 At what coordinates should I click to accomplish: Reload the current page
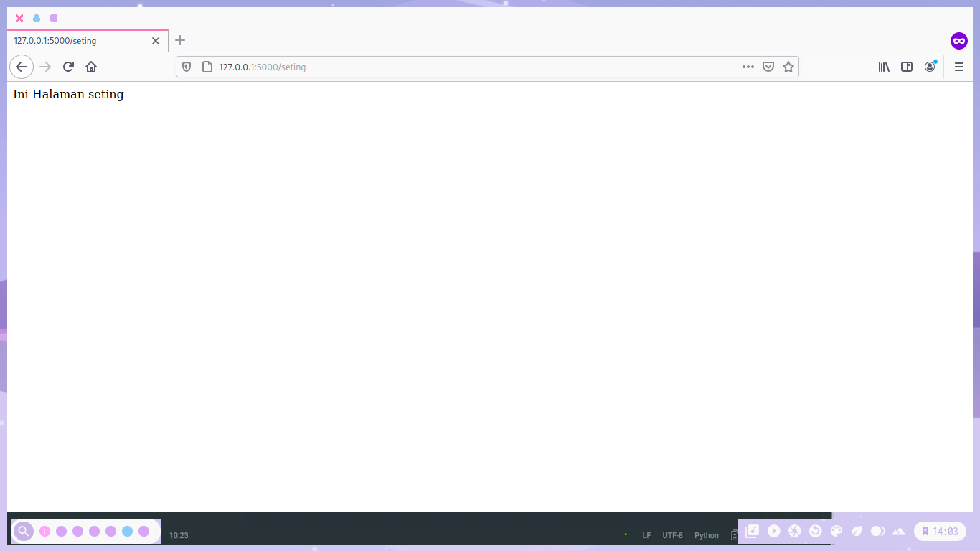[x=68, y=67]
